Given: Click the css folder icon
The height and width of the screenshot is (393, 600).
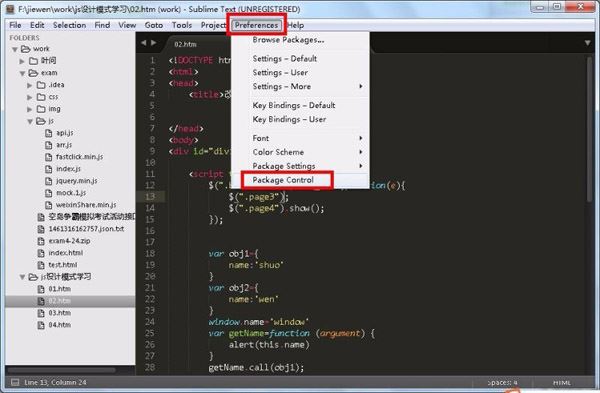Looking at the screenshot, I should pyautogui.click(x=41, y=97).
